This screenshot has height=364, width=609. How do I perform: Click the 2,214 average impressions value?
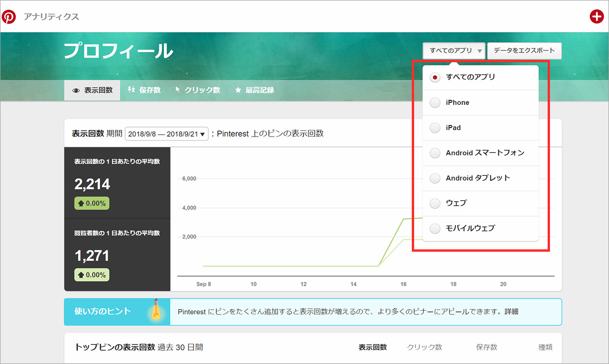[x=92, y=184]
